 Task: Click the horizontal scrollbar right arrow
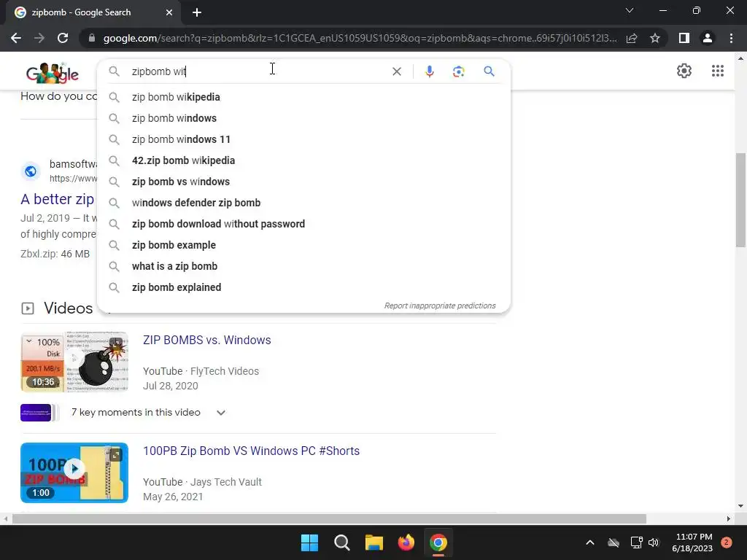pos(729,518)
